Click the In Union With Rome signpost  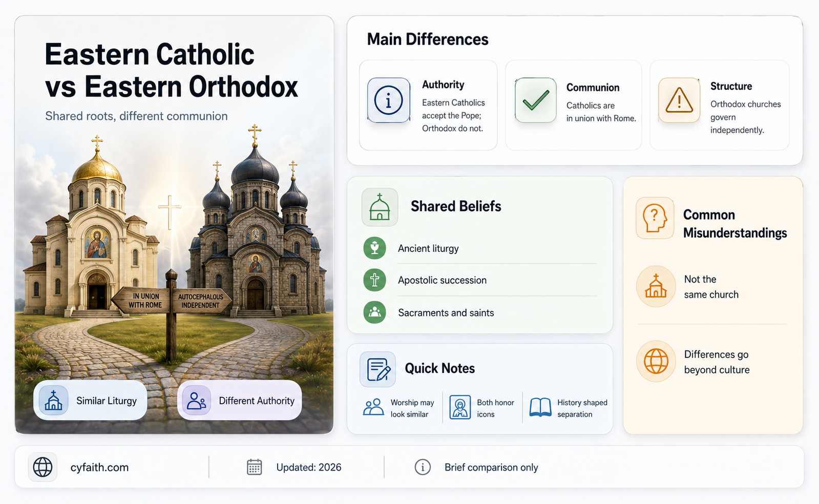pyautogui.click(x=142, y=301)
